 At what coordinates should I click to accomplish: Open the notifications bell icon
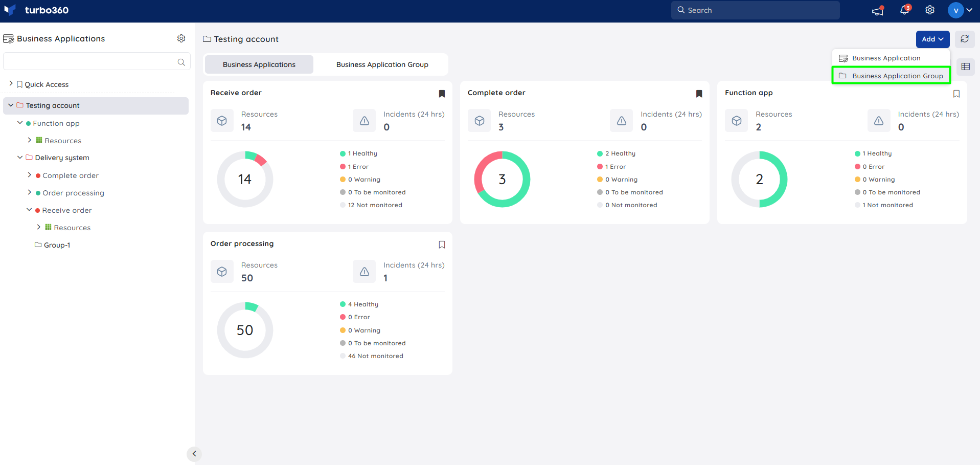click(905, 10)
